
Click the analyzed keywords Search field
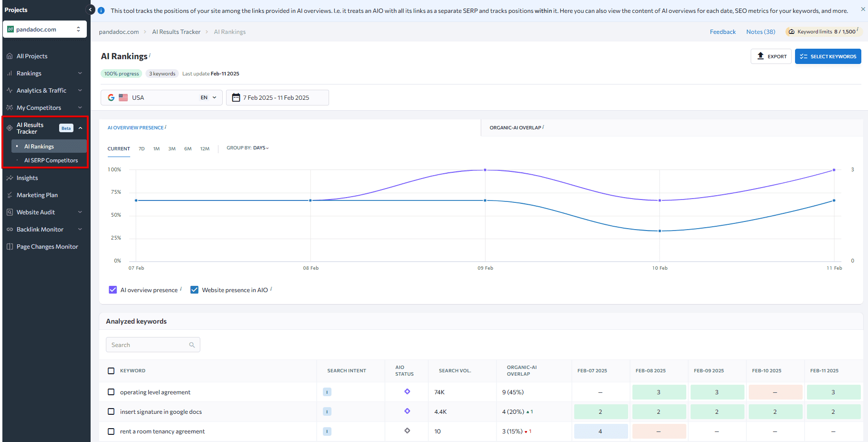pos(153,345)
